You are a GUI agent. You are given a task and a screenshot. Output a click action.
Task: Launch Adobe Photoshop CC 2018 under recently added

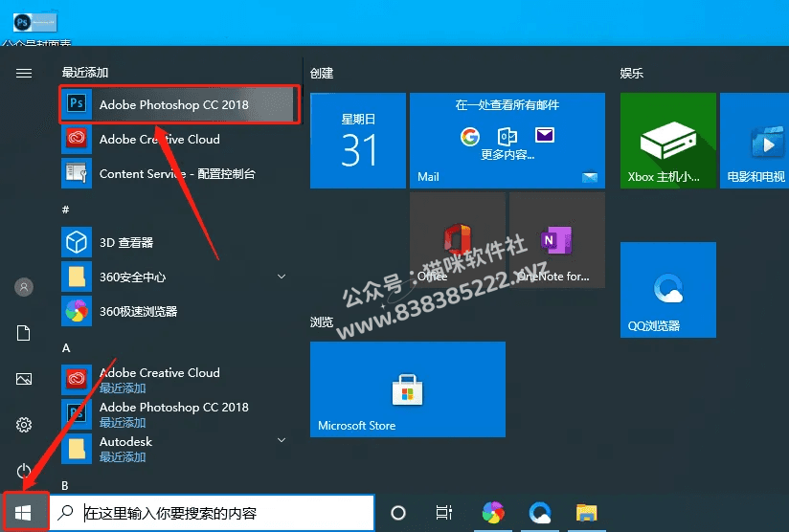(180, 104)
